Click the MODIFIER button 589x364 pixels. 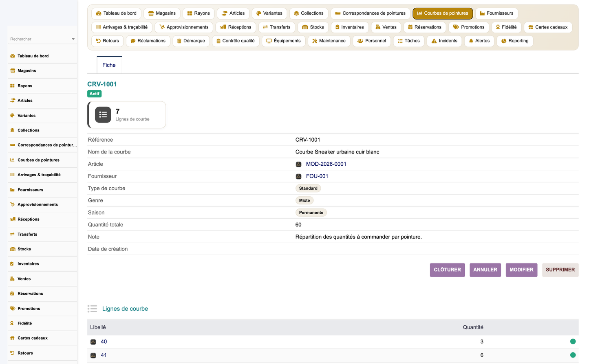(521, 270)
